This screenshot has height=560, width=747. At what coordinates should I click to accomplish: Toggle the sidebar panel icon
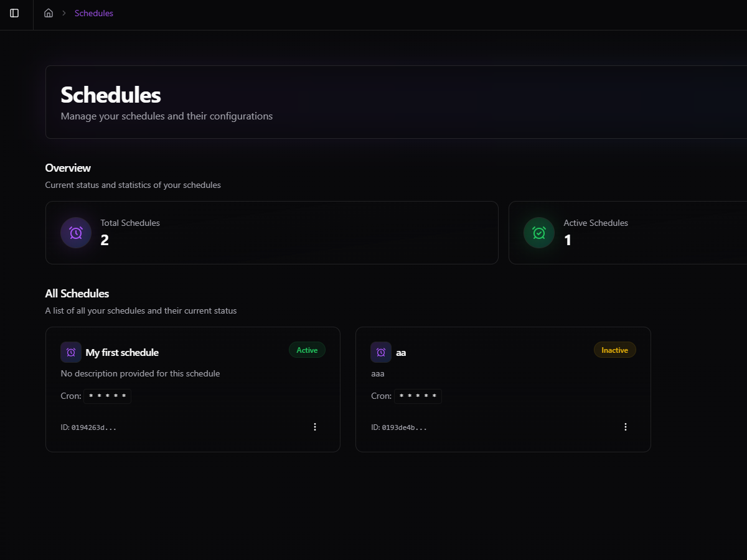pos(14,13)
